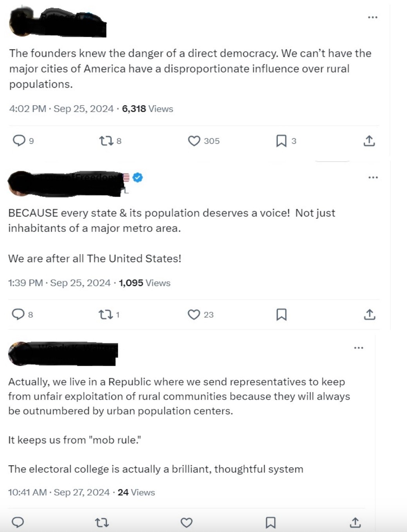Viewport: 407px width, 532px height.
Task: Like the tweet with 305 likes
Action: pyautogui.click(x=194, y=141)
